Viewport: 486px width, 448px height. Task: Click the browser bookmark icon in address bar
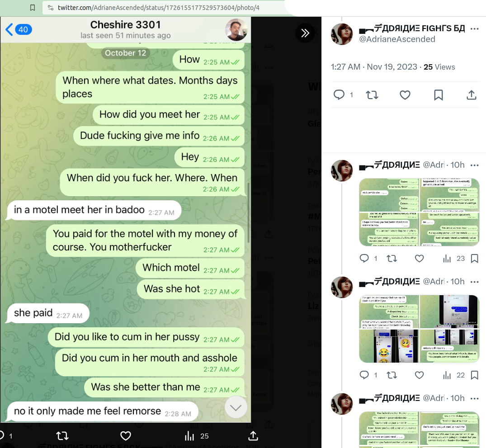(x=33, y=7)
